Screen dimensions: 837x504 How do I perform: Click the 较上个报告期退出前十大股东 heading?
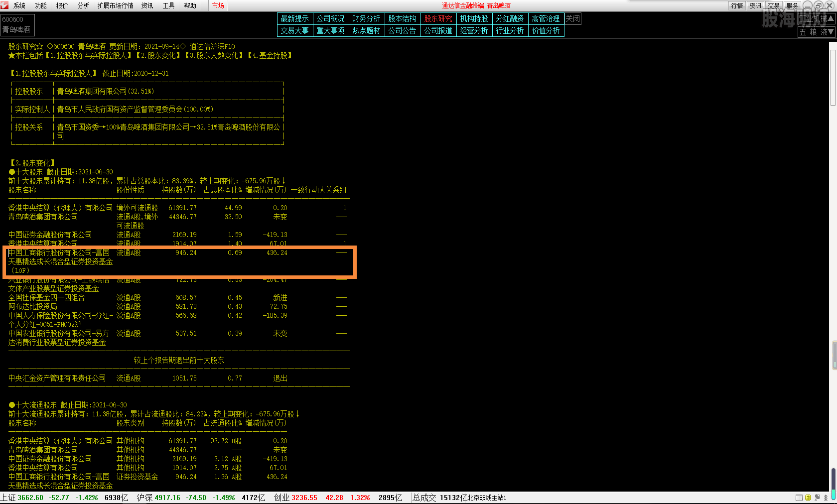[179, 360]
